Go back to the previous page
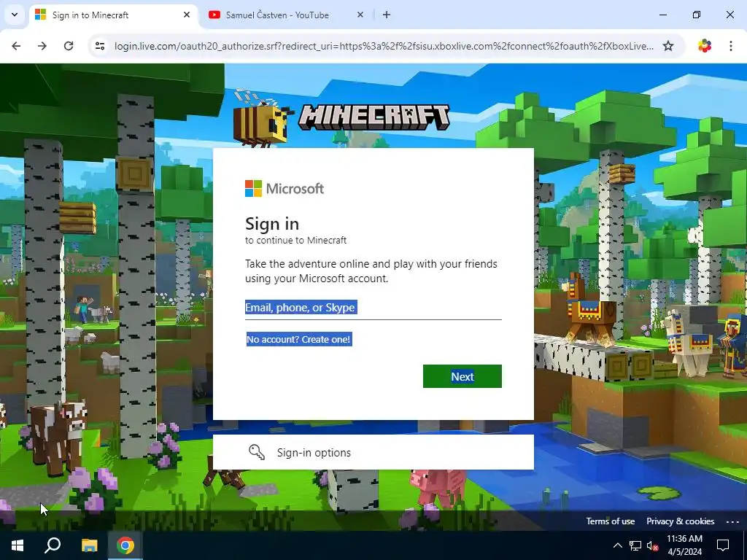Viewport: 747px width, 560px height. (16, 46)
